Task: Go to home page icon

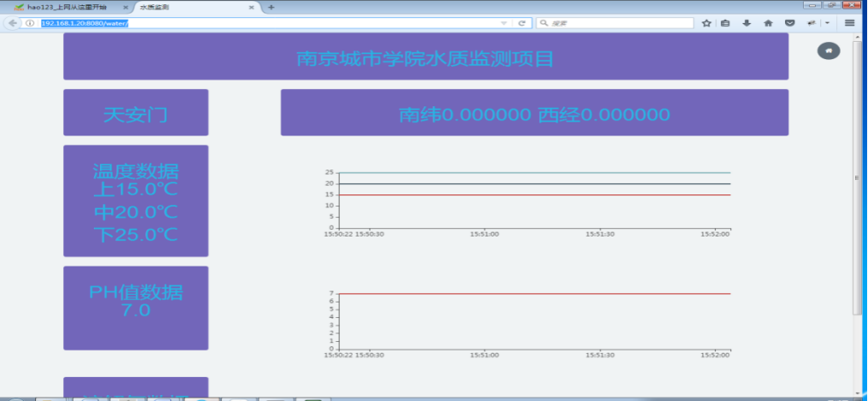Action: point(768,23)
